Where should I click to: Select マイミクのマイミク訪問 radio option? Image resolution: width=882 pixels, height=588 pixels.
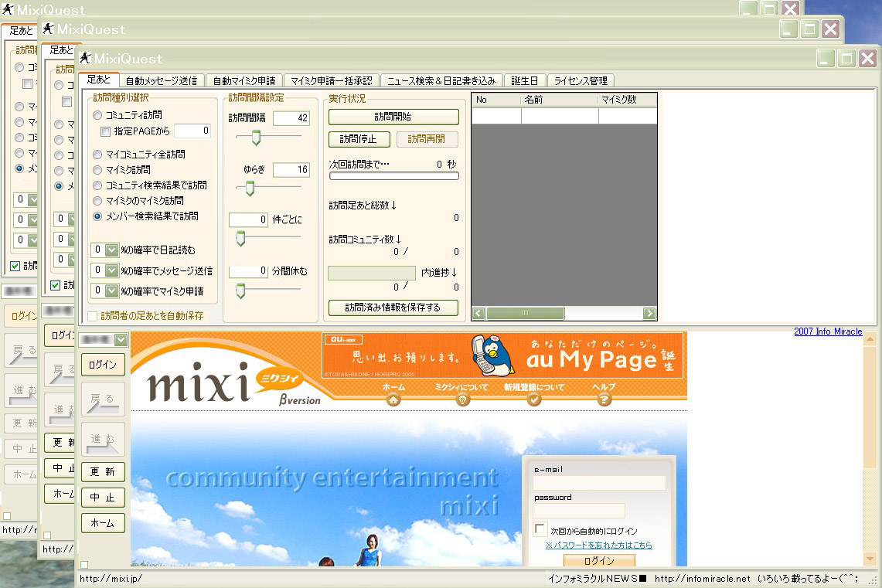click(x=97, y=200)
